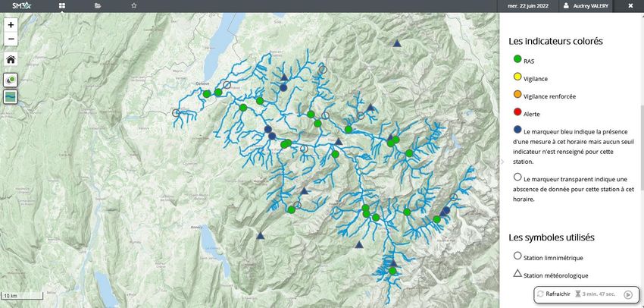This screenshot has width=644, height=308.
Task: Click the empty station marker west of Genève
Action: (x=176, y=113)
